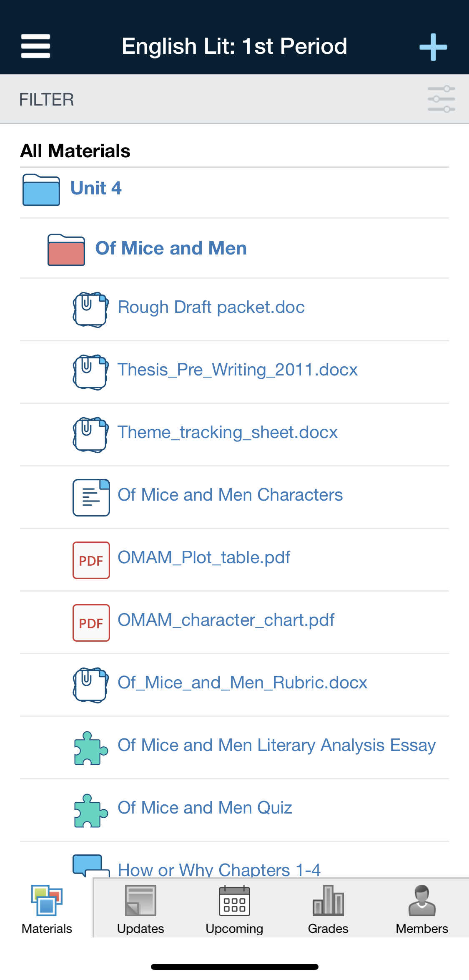Switch to the Grades tab
The image size is (469, 980).
tap(328, 909)
